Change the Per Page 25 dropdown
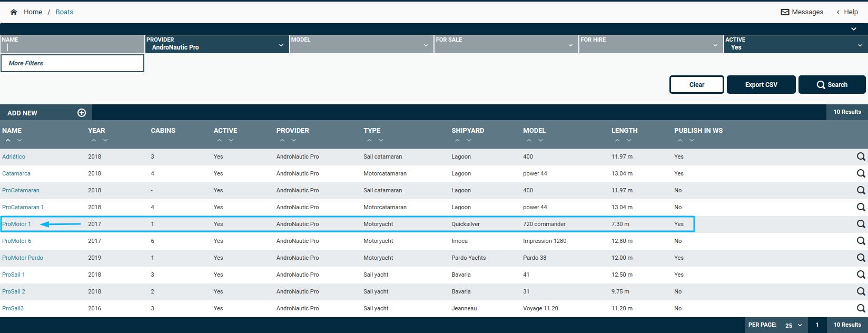The height and width of the screenshot is (333, 868). click(794, 325)
